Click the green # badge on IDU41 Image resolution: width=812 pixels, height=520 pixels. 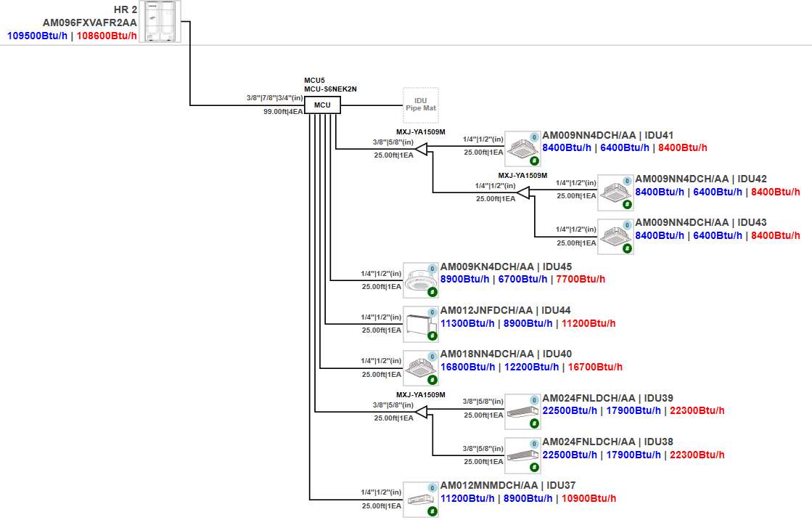click(x=534, y=161)
